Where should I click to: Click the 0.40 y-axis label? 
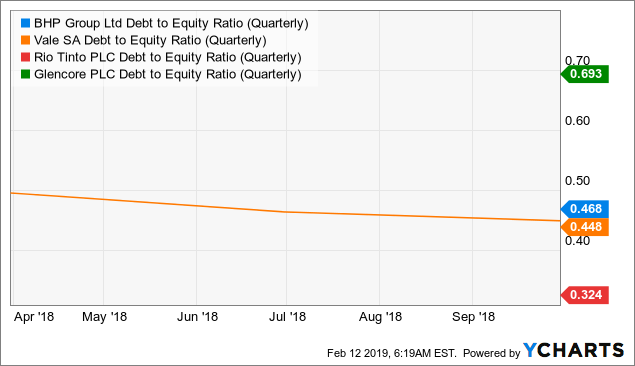[577, 241]
